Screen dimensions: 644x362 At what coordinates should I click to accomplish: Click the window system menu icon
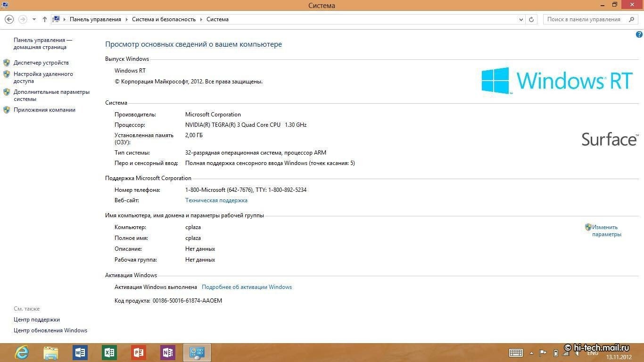(x=5, y=5)
